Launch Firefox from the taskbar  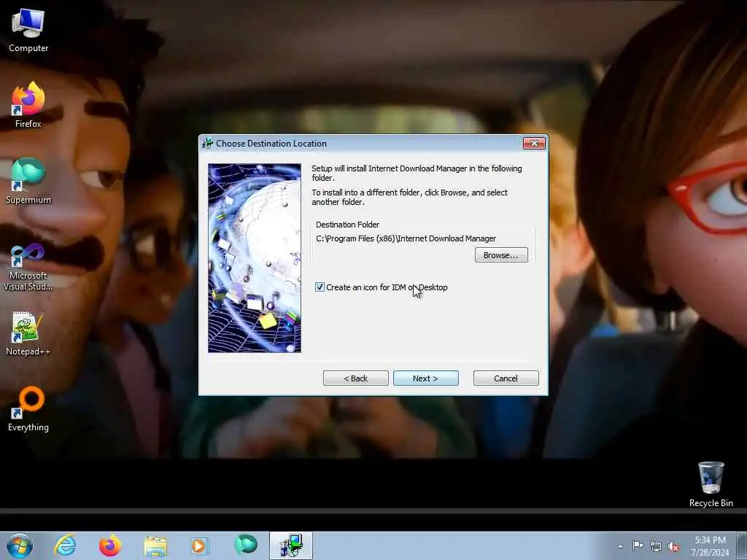click(x=110, y=545)
